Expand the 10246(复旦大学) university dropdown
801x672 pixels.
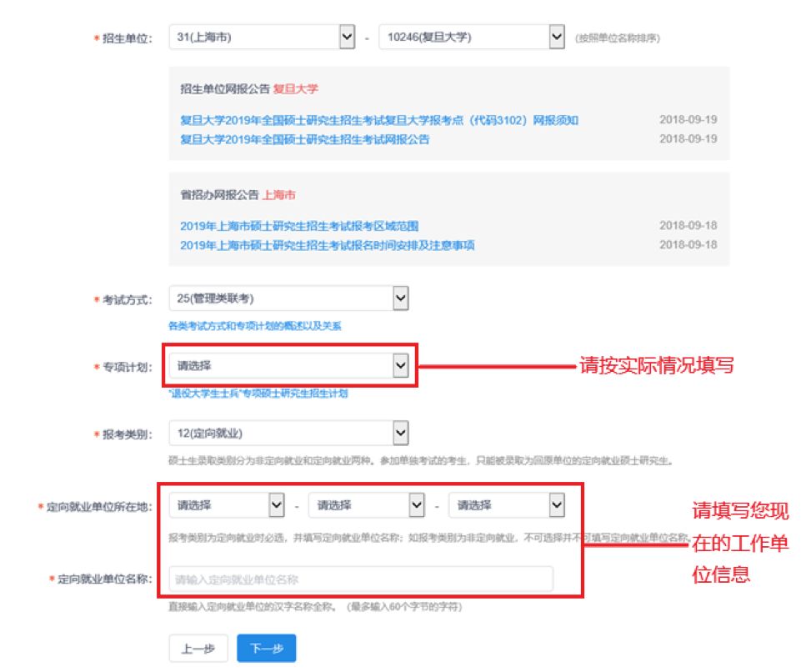472,38
